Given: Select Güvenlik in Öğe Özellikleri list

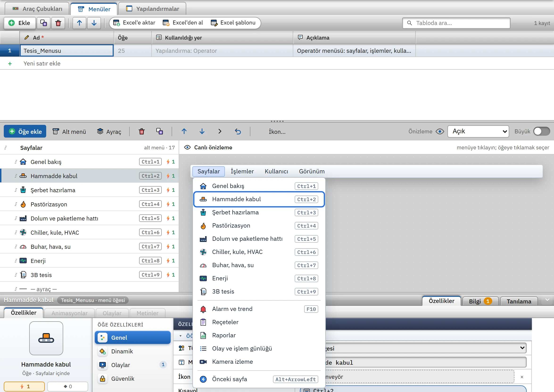Looking at the screenshot, I should point(132,379).
